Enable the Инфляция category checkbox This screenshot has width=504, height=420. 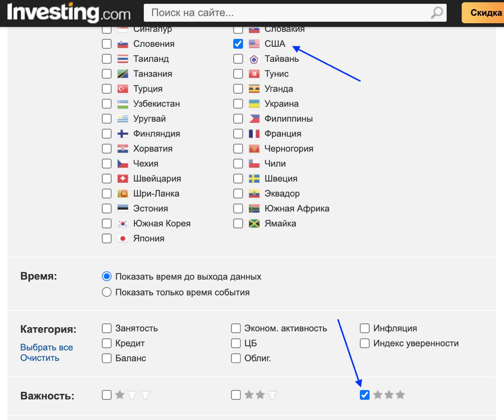pos(365,328)
